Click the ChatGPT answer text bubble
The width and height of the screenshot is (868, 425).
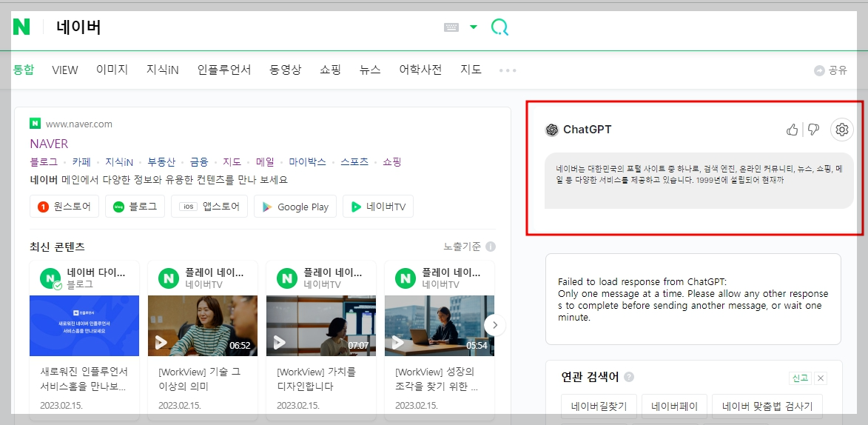(699, 181)
